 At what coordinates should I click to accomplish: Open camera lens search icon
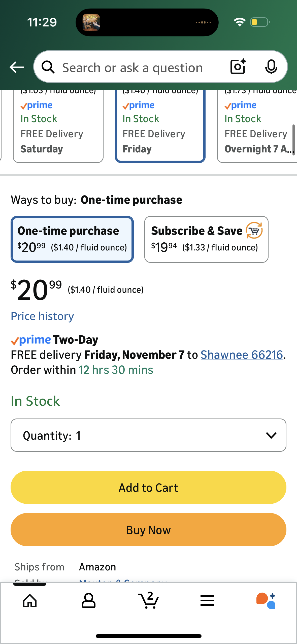(238, 67)
